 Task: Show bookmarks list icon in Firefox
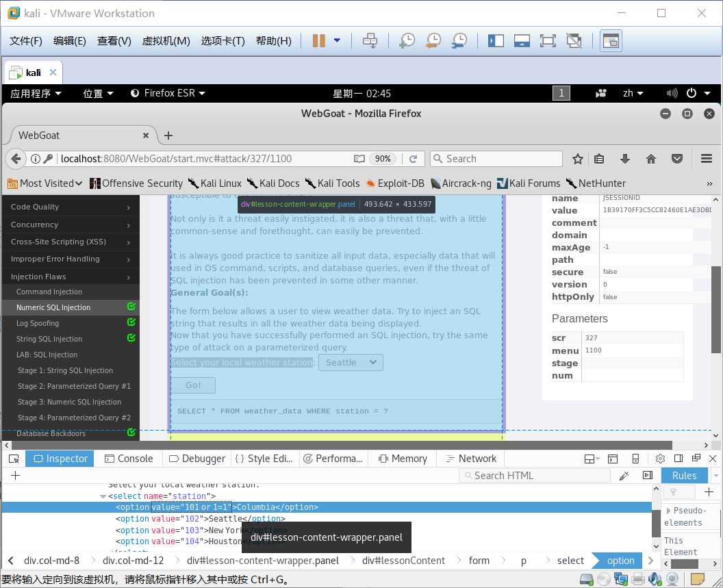599,159
